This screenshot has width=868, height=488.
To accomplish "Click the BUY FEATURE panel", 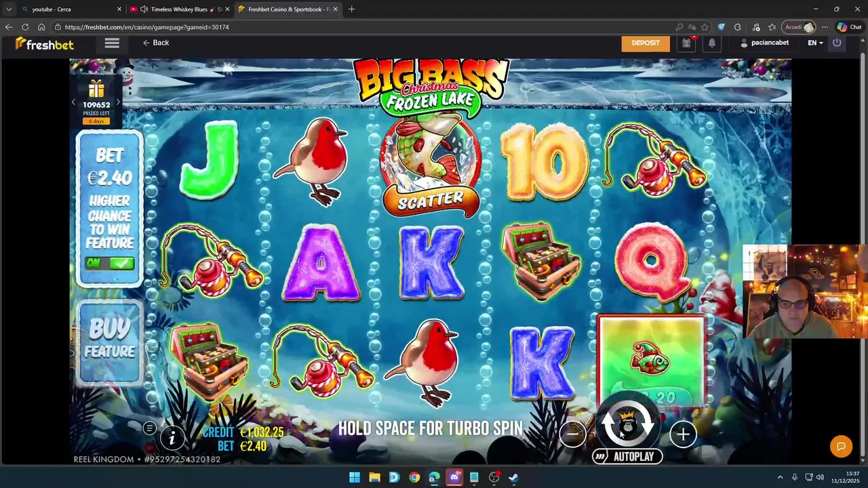I will tap(110, 342).
